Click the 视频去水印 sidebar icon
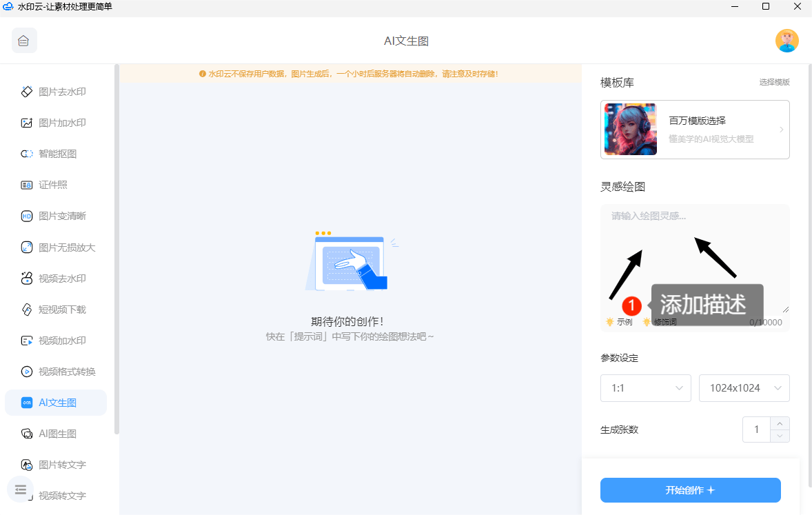 (27, 279)
